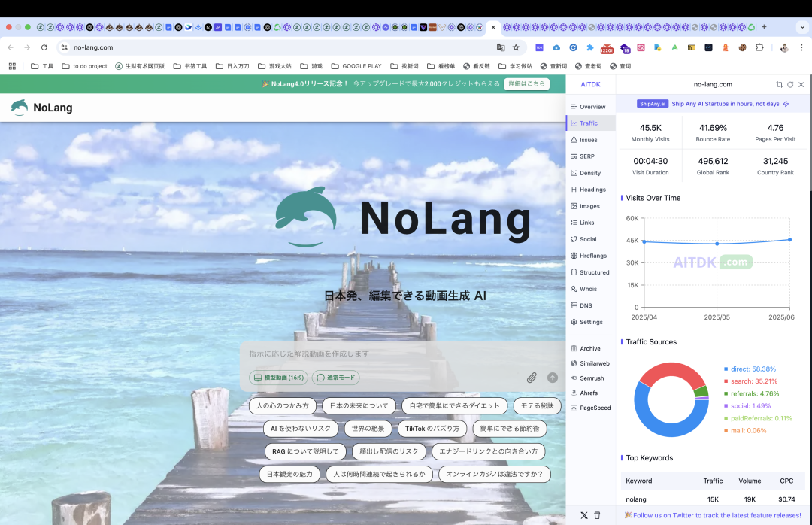Open the DNS section
Screen dimensions: 812x525
click(x=581, y=306)
